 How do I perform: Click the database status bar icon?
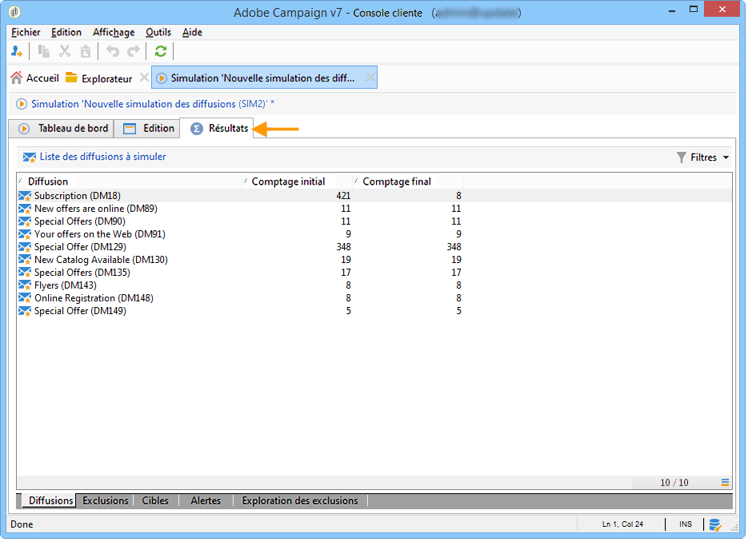(715, 525)
